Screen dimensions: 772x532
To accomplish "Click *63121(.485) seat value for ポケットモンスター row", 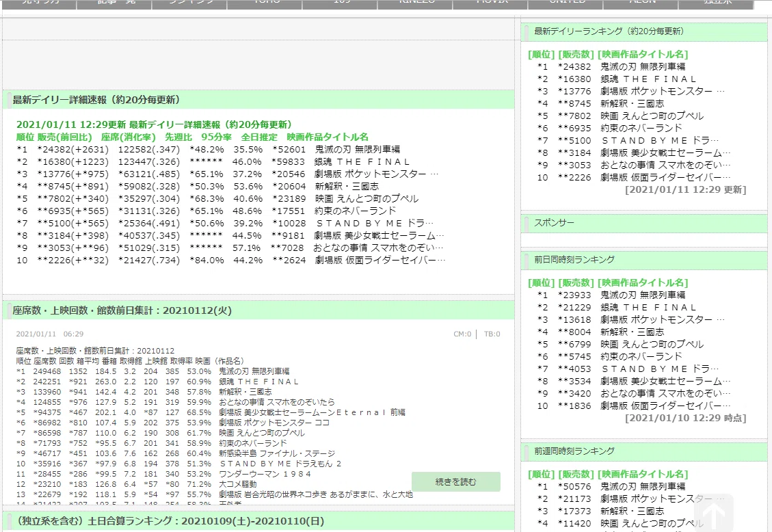I will coord(148,174).
